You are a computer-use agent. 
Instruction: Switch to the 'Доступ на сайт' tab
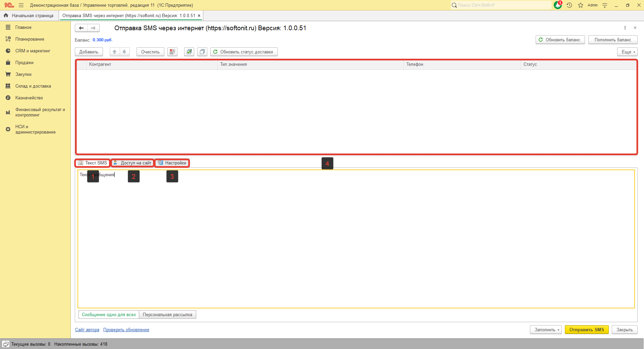coord(133,163)
